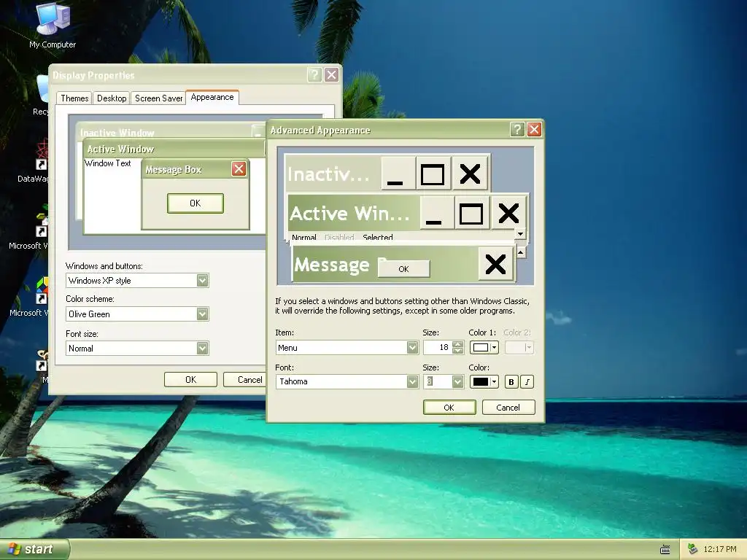Open the Font dropdown showing Tahoma
The height and width of the screenshot is (560, 747).
347,381
